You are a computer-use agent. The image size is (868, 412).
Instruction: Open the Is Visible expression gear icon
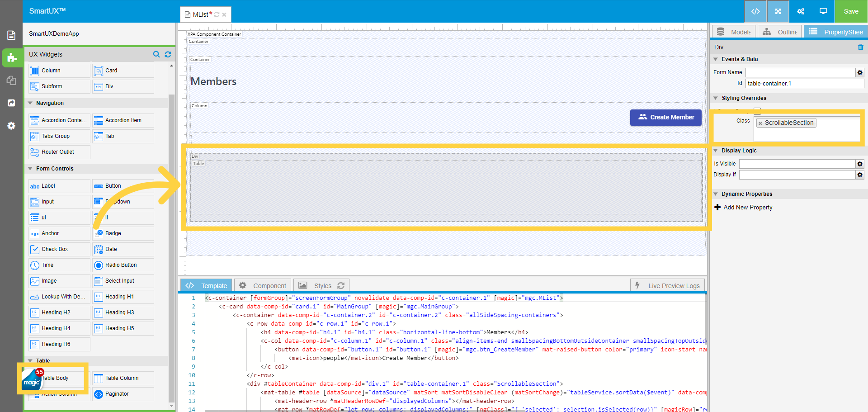[x=859, y=164]
